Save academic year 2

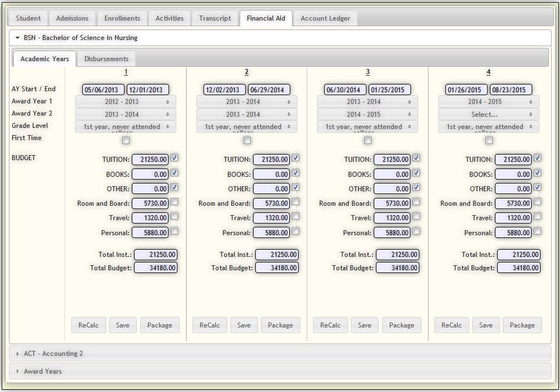(x=244, y=325)
